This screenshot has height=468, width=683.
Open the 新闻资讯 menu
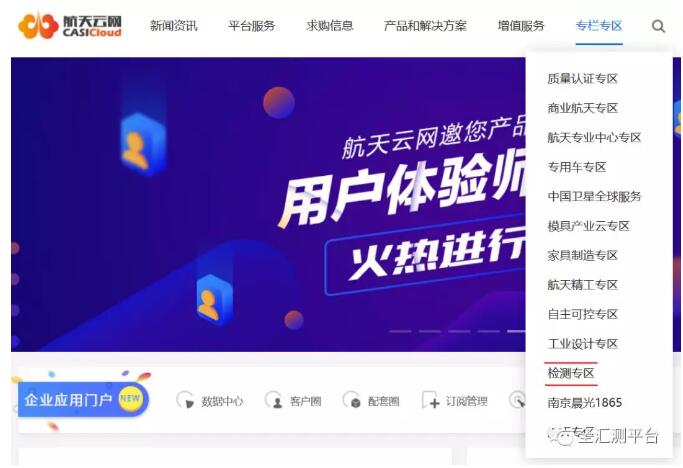[x=173, y=26]
